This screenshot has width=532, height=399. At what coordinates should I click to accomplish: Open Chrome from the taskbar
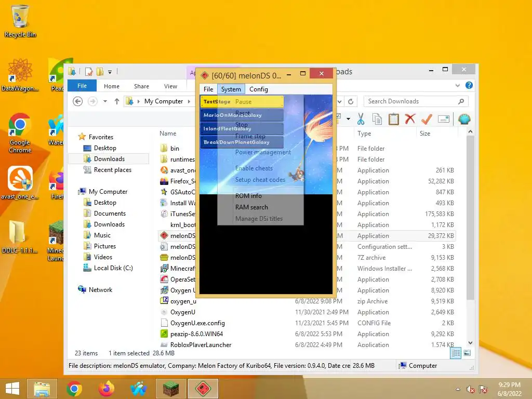(74, 389)
